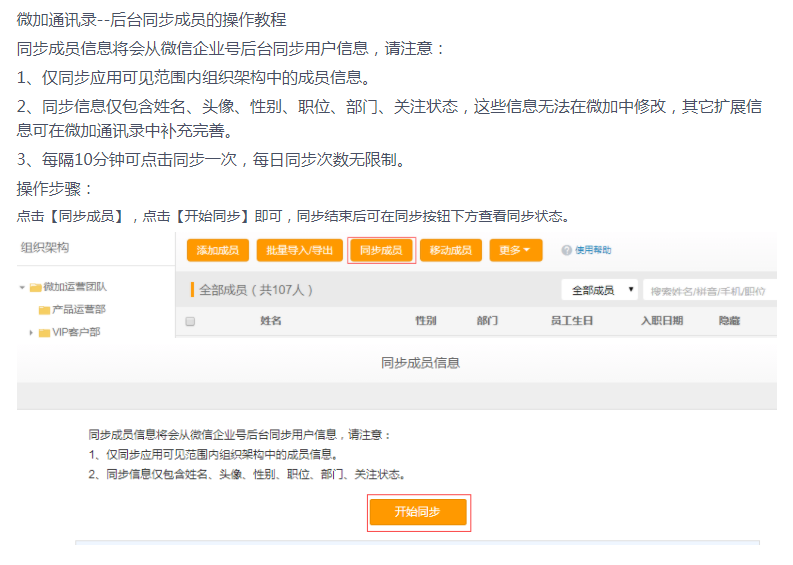This screenshot has width=793, height=565.
Task: Open the 更多 dropdown menu
Action: 515,250
